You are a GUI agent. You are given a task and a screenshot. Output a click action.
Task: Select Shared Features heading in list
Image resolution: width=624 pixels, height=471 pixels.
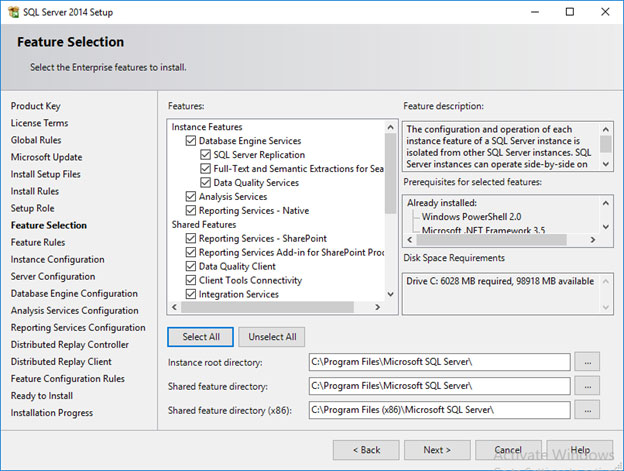(x=204, y=224)
